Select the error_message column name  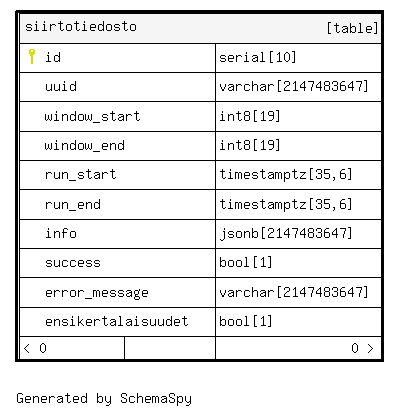coord(97,293)
